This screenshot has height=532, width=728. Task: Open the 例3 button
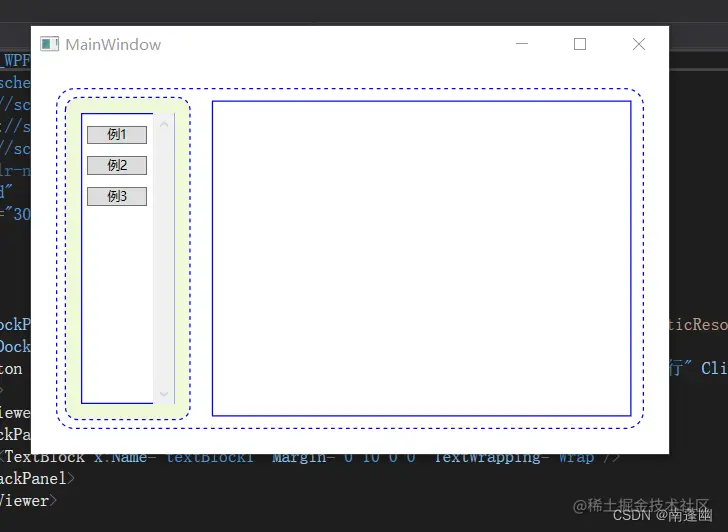(x=117, y=196)
